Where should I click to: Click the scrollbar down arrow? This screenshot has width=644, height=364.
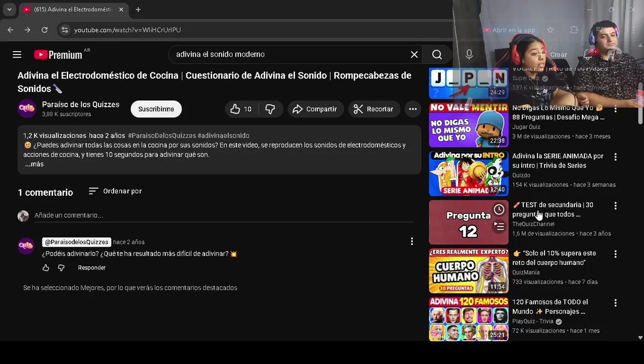click(x=640, y=338)
